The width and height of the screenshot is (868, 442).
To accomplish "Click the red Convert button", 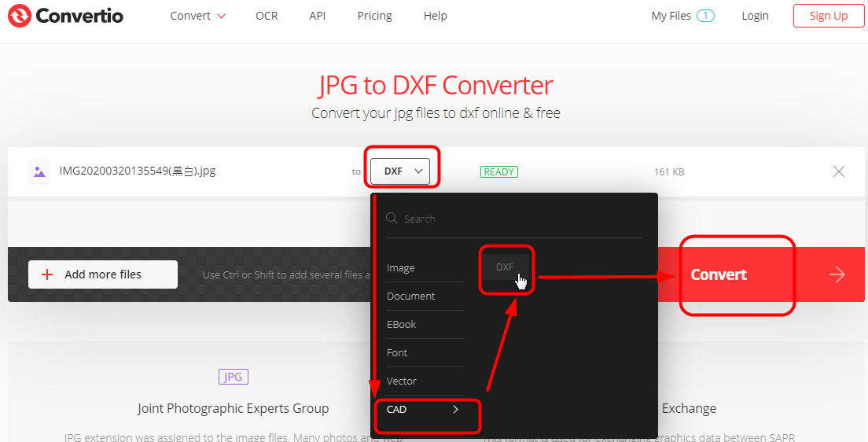I will pyautogui.click(x=761, y=274).
